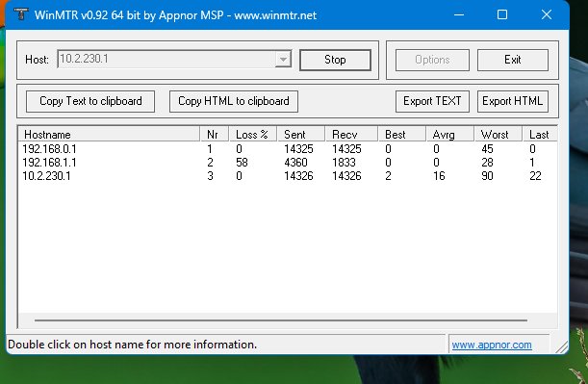Click the horizontal scrollbar in the results list
The image size is (588, 384).
[x=281, y=320]
